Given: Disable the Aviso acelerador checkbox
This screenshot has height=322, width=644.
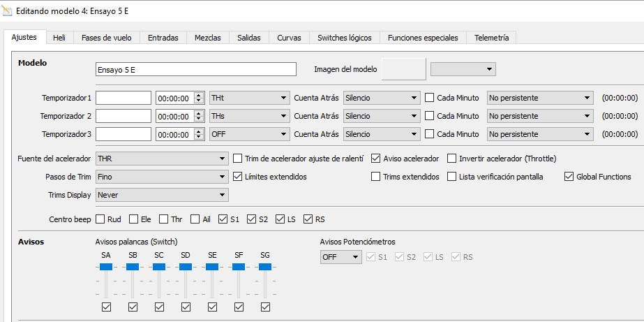Looking at the screenshot, I should coord(377,159).
